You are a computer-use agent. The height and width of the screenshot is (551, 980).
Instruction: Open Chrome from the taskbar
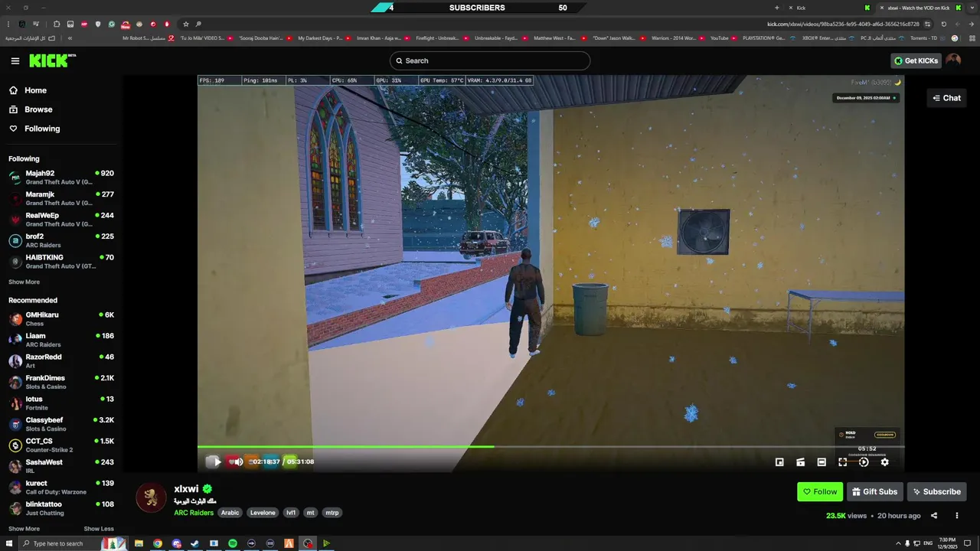157,543
